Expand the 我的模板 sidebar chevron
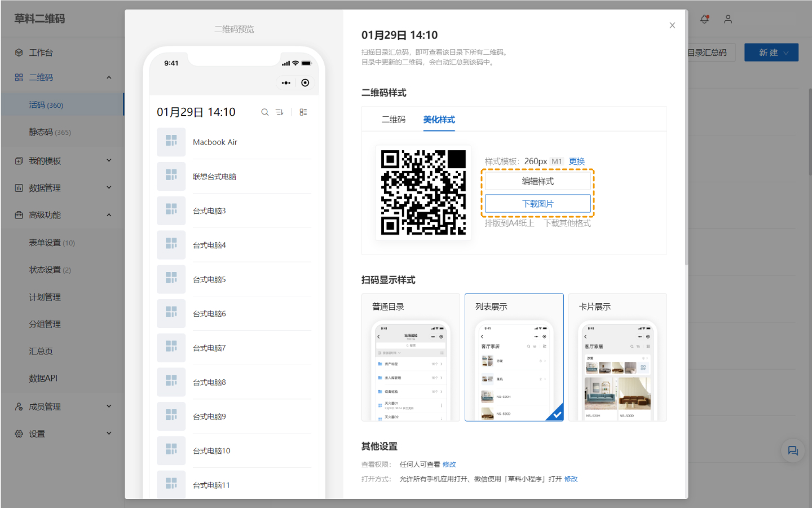 pyautogui.click(x=109, y=160)
